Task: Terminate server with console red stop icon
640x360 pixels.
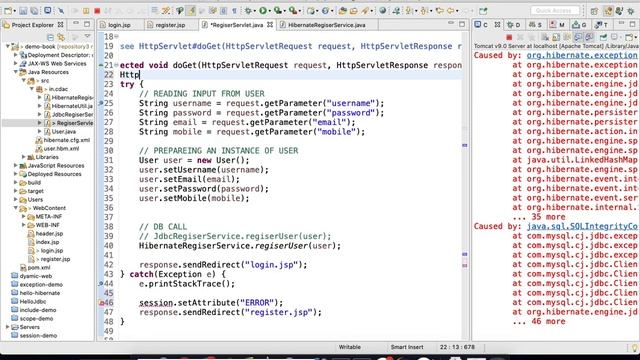Action: point(509,37)
